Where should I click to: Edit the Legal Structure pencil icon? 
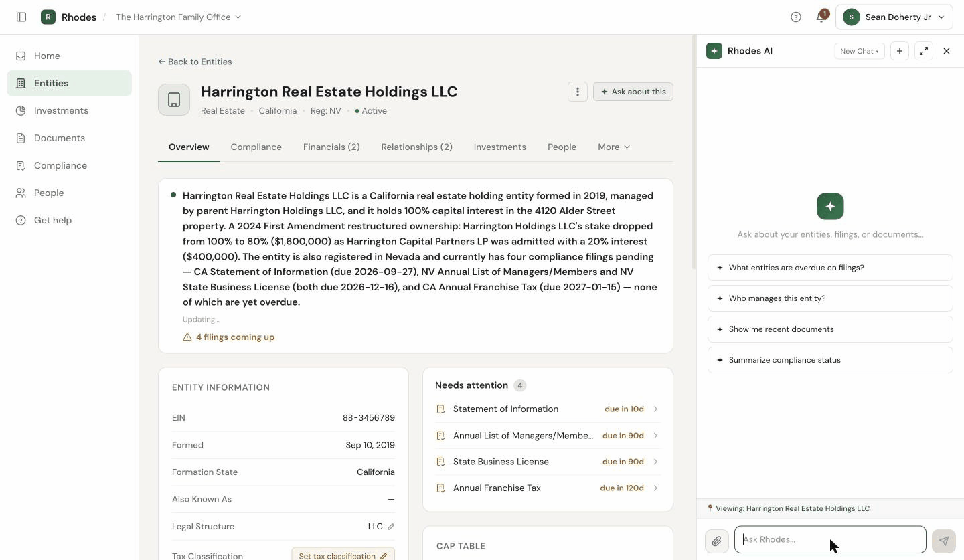391,527
